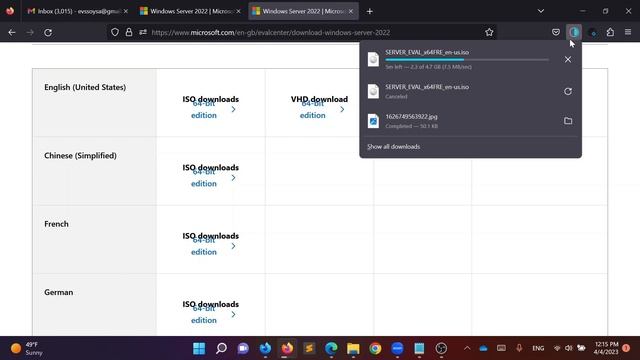Open English ISO 64-bit edition link
This screenshot has height=360, width=640.
coord(204,109)
